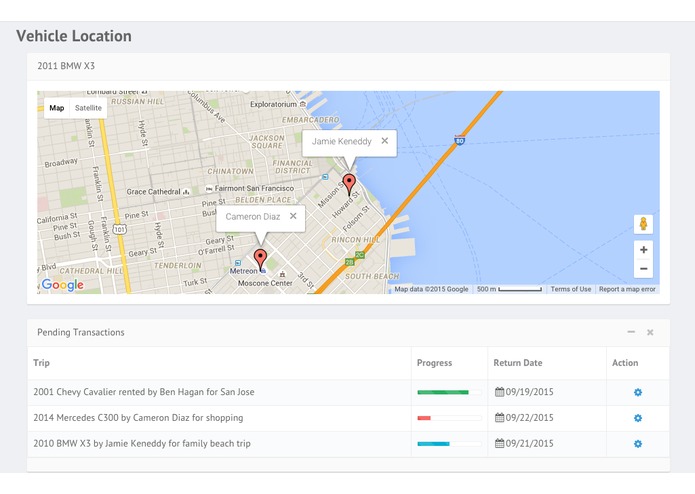The image size is (695, 494).
Task: Click the Exploratorium place marker on map
Action: [302, 104]
